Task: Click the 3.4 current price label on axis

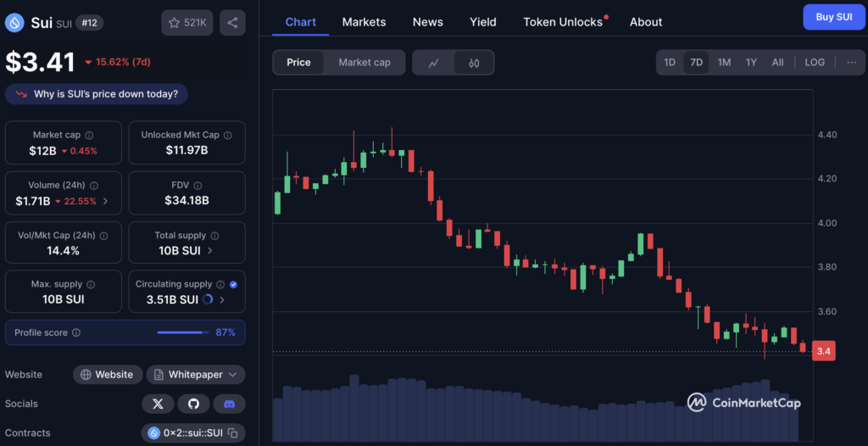Action: [x=824, y=351]
